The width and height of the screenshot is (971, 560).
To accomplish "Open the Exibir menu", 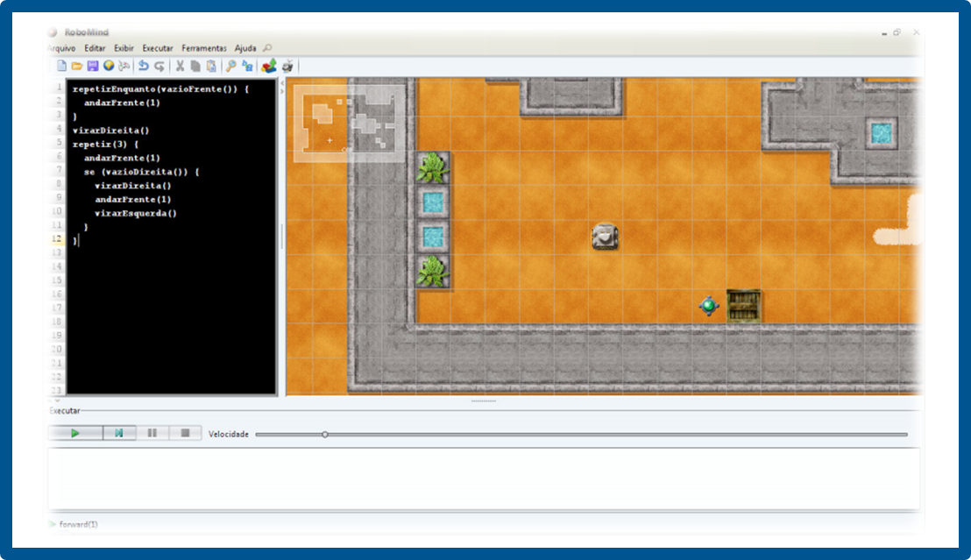I will pos(124,47).
